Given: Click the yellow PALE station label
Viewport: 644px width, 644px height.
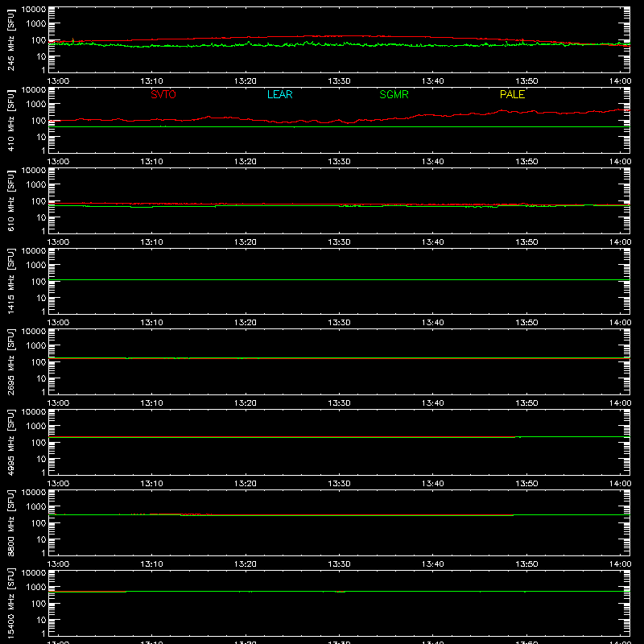Looking at the screenshot, I should [x=512, y=94].
